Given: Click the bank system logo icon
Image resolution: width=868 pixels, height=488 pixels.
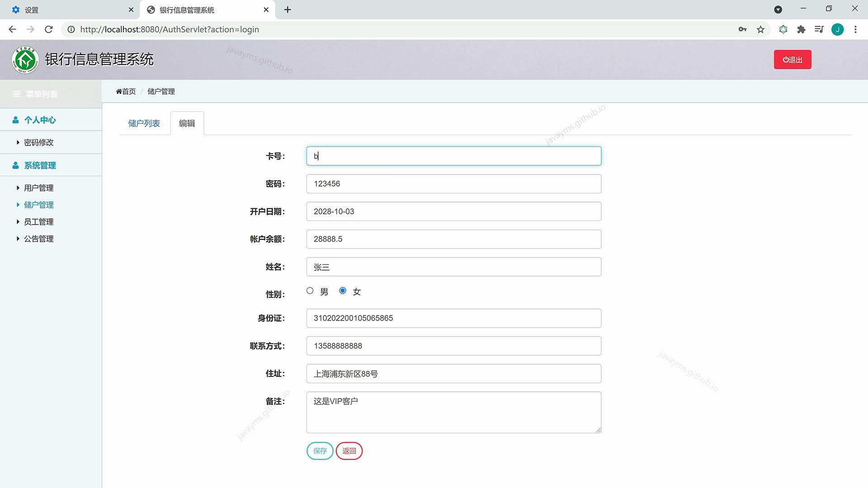Looking at the screenshot, I should click(x=25, y=60).
